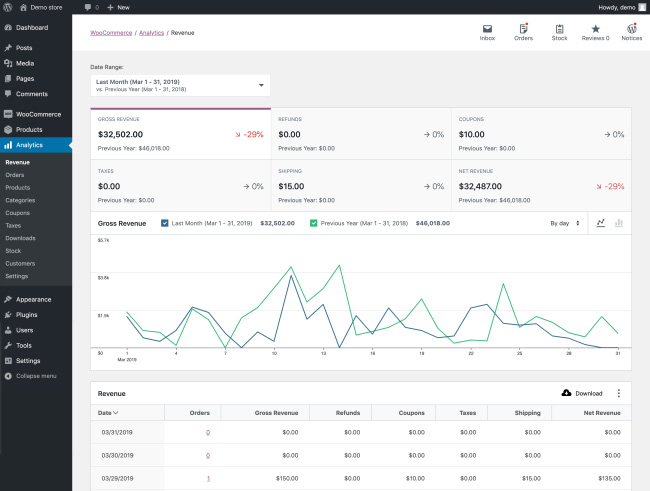Open Pages in sidebar
650x491 pixels.
tap(36, 78)
